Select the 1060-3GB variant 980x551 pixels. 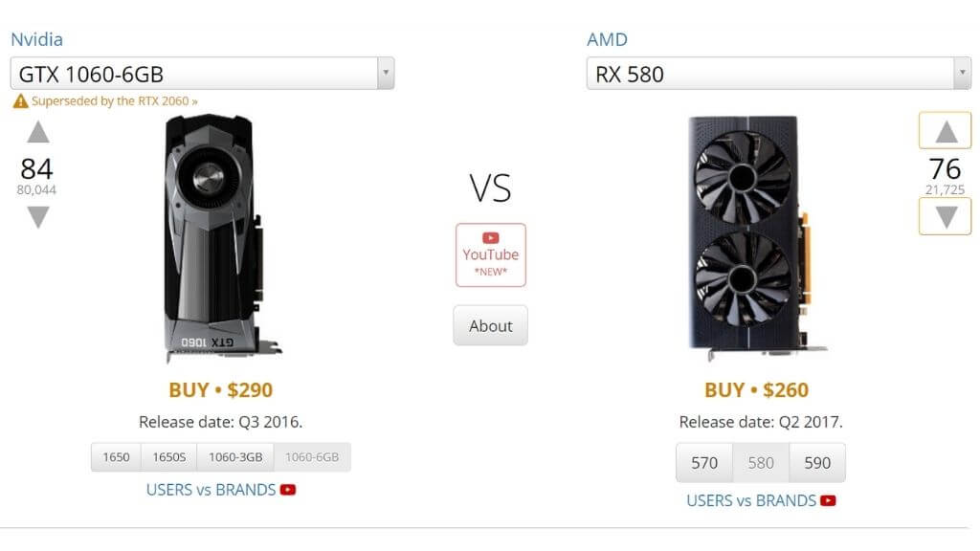[x=235, y=457]
